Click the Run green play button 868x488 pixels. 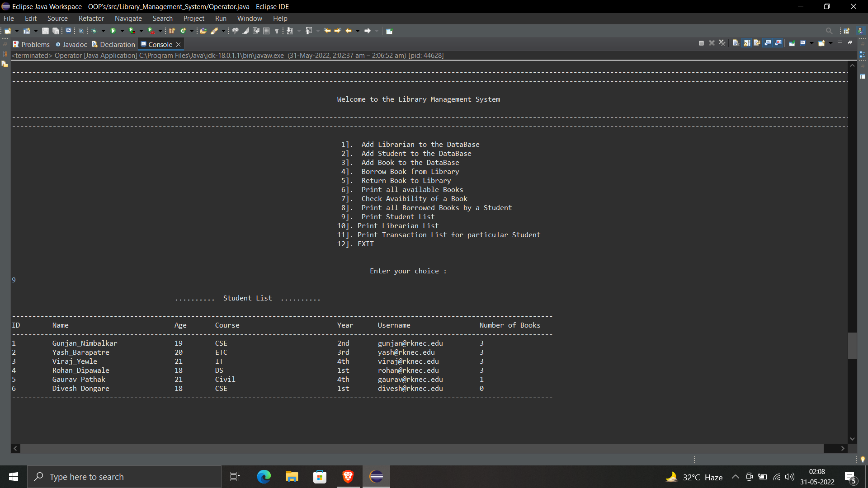click(113, 31)
